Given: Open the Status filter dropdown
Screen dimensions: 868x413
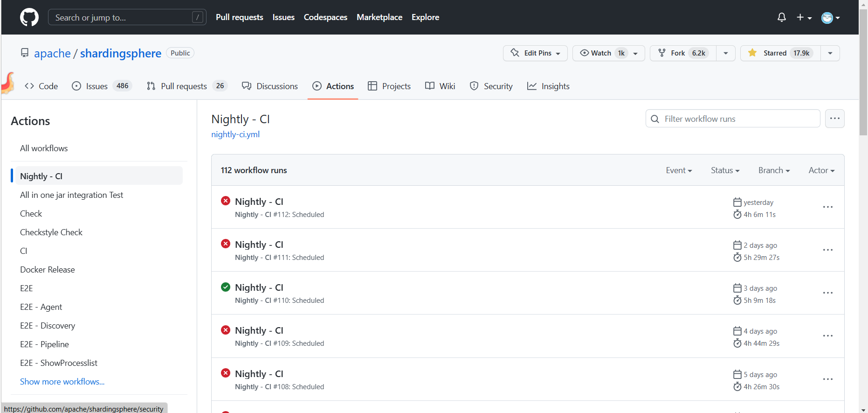Looking at the screenshot, I should [725, 170].
